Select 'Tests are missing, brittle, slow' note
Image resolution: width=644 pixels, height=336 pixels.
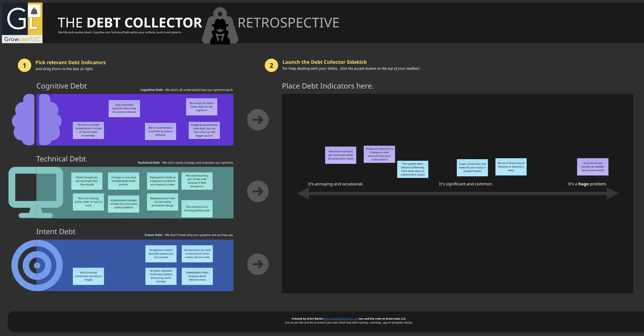(x=88, y=202)
